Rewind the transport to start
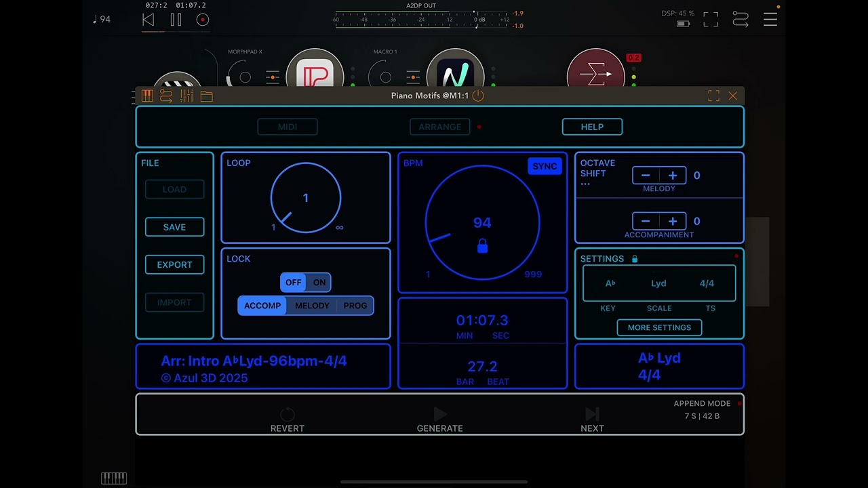Viewport: 868px width, 488px height. [x=148, y=20]
